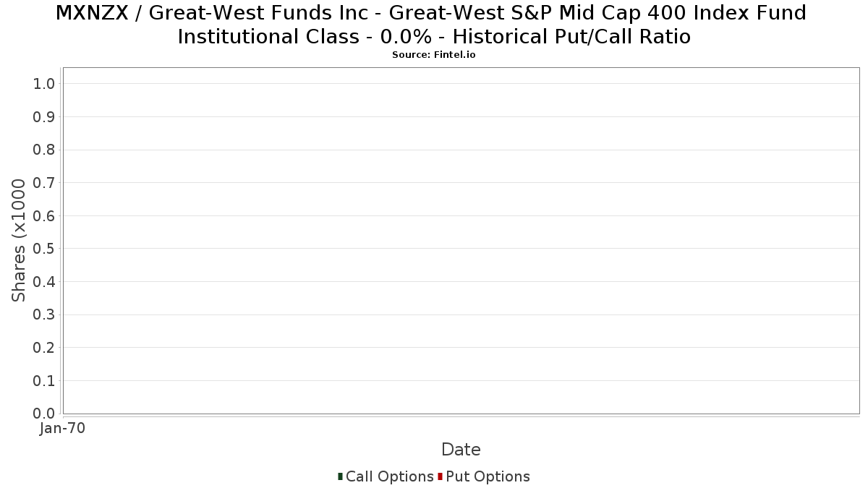Select the Historical Put/Call Ratio subtitle line

pos(433,36)
